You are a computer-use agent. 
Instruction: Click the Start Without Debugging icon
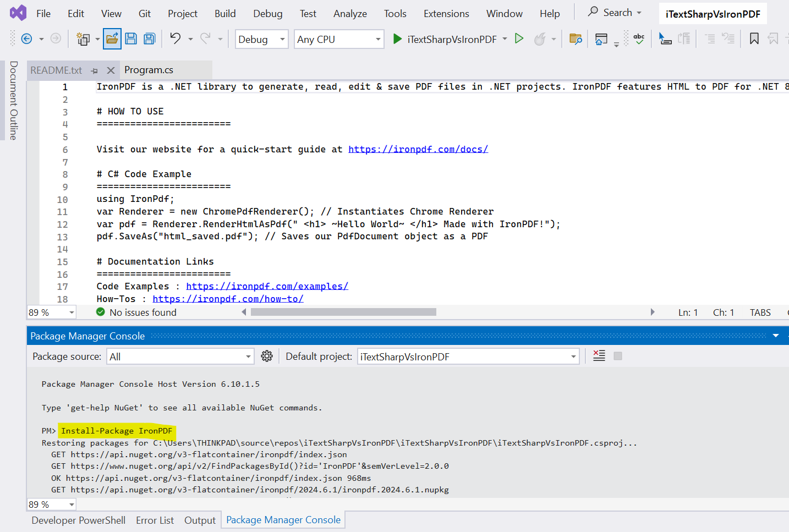pos(519,39)
